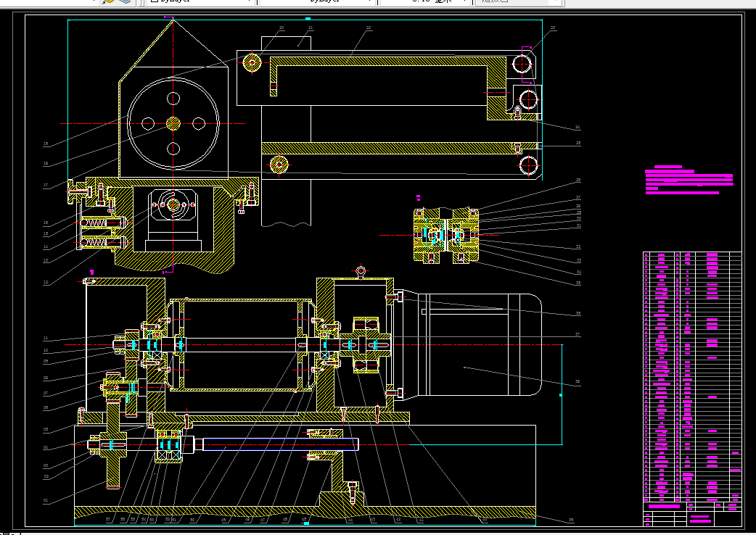The height and width of the screenshot is (535, 756).
Task: Click part balloon number 08
Action: pos(46,378)
